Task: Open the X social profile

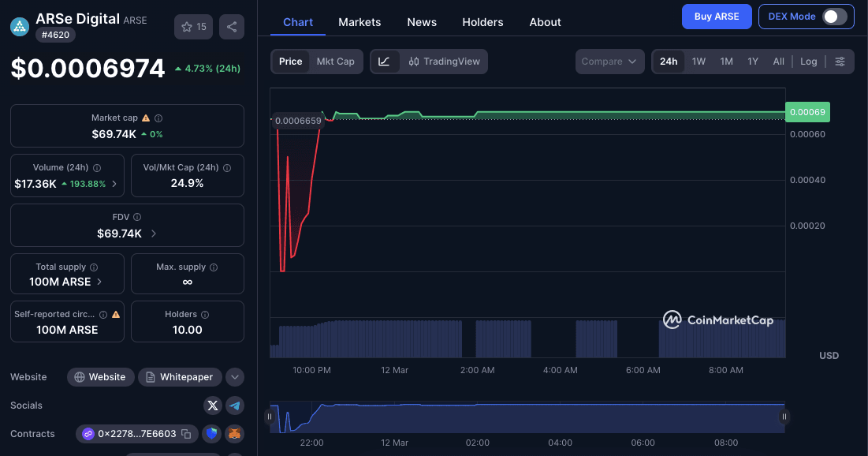Action: pyautogui.click(x=212, y=405)
